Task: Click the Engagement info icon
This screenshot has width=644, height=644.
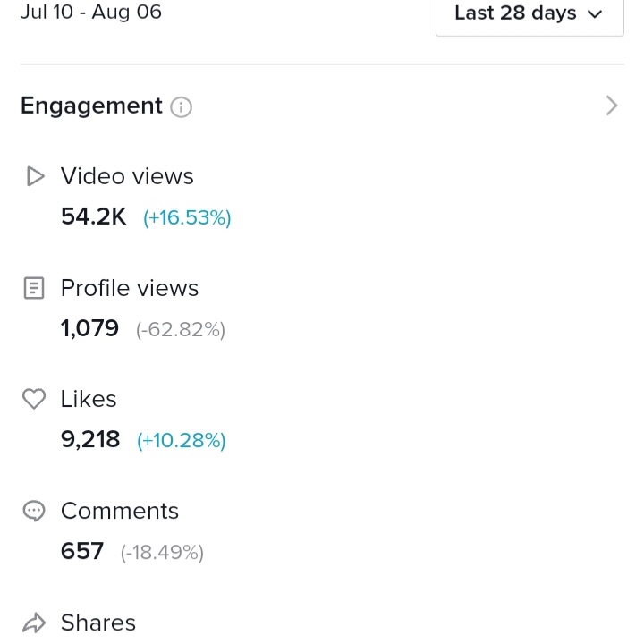Action: pos(181,107)
